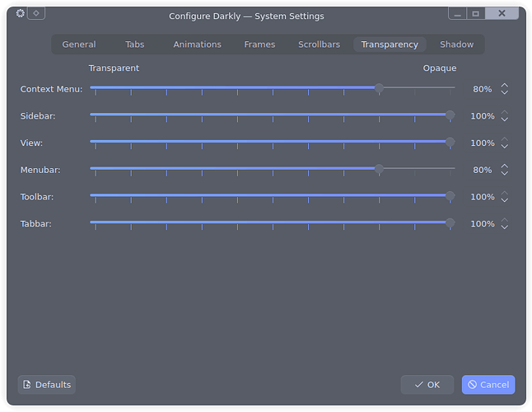Screen dimensions: 532x412
Task: Click the Sidebar label
Action: point(38,116)
